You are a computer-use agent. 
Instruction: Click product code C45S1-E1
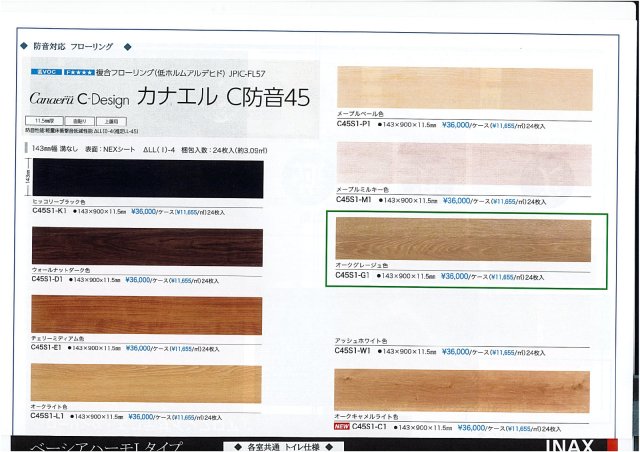(x=46, y=347)
